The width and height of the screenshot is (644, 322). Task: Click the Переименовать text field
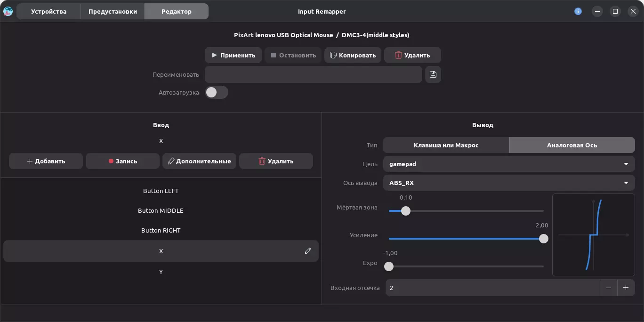point(313,74)
